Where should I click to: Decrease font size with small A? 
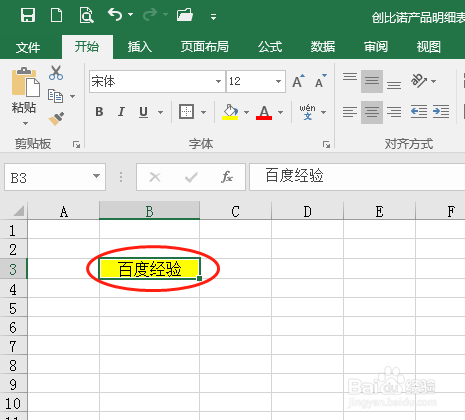click(x=321, y=81)
